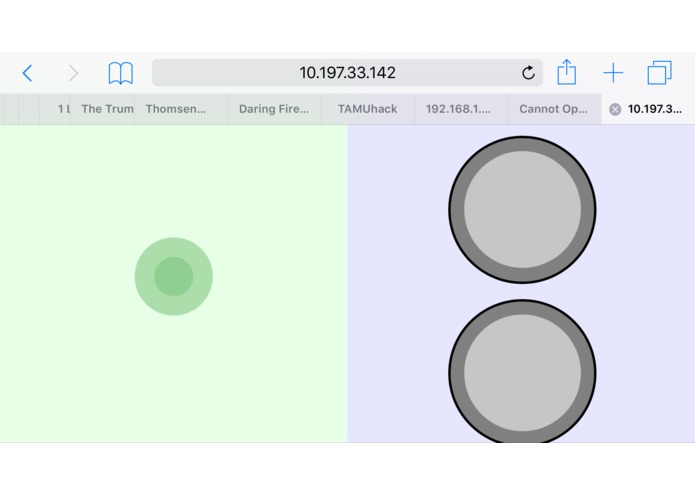The width and height of the screenshot is (695, 494).
Task: Open the share sheet icon
Action: click(566, 72)
